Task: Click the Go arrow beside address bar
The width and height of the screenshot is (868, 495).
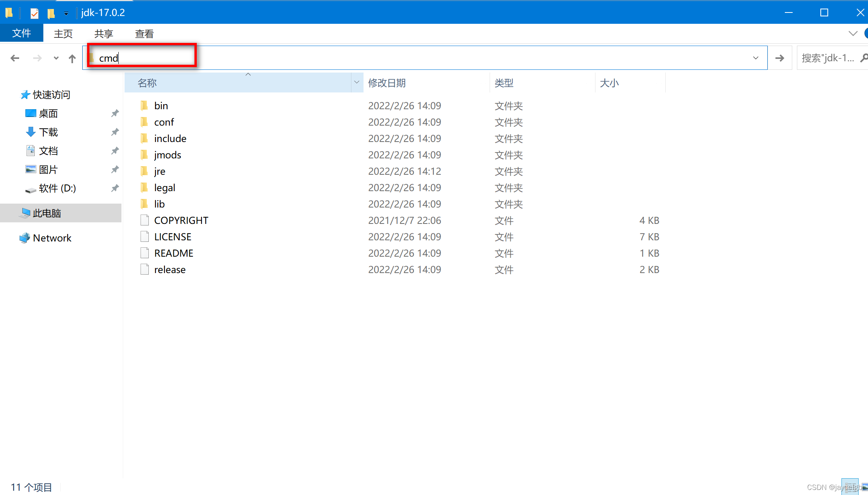Action: click(779, 58)
